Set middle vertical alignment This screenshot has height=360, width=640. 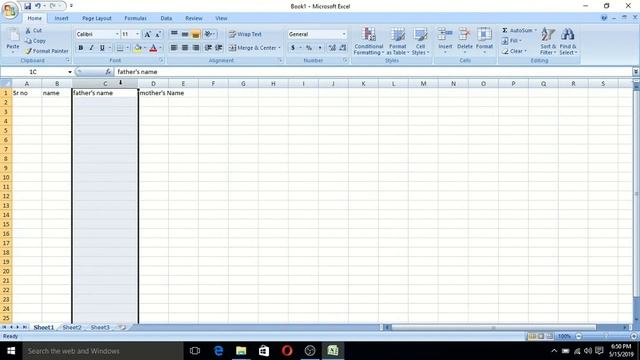click(185, 34)
